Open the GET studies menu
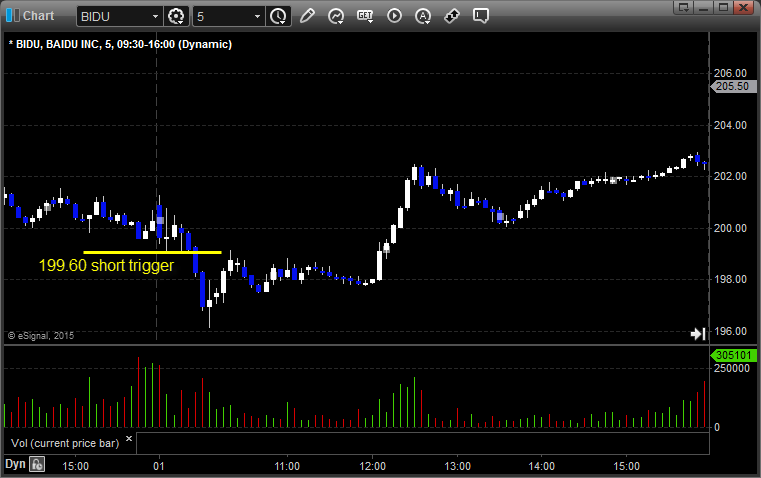761x478 pixels. [x=365, y=16]
